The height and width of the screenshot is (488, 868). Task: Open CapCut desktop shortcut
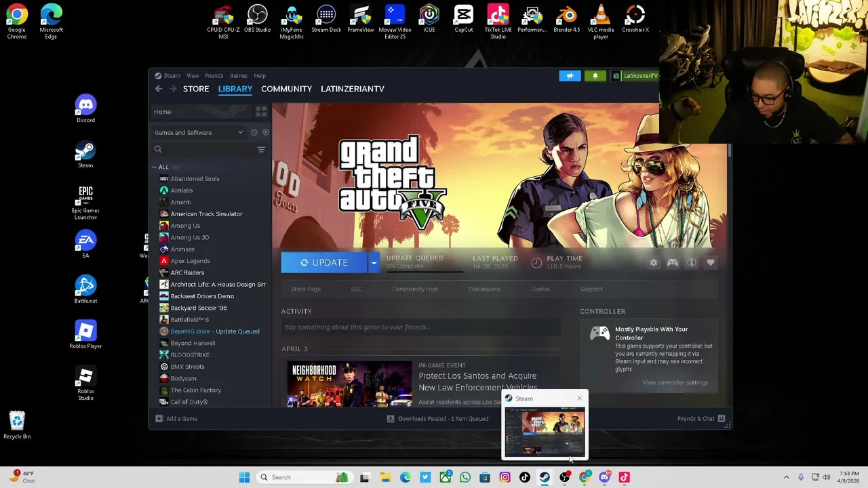point(464,19)
